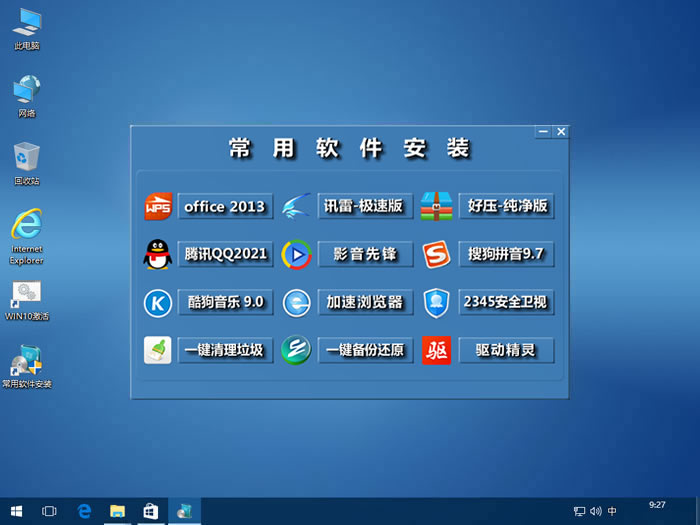Select the Internet Explorer desktop icon
The height and width of the screenshot is (525, 700).
(27, 237)
